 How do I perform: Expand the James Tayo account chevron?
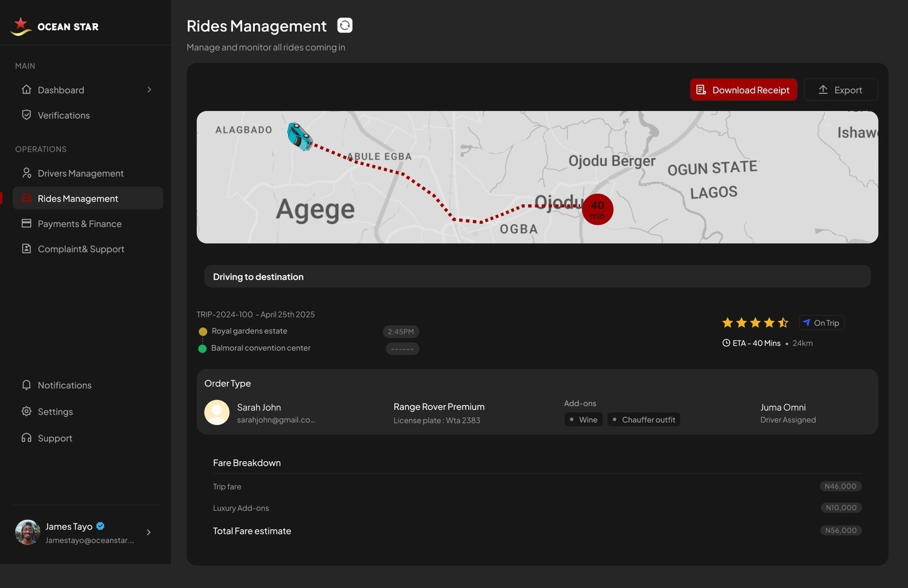click(x=149, y=532)
